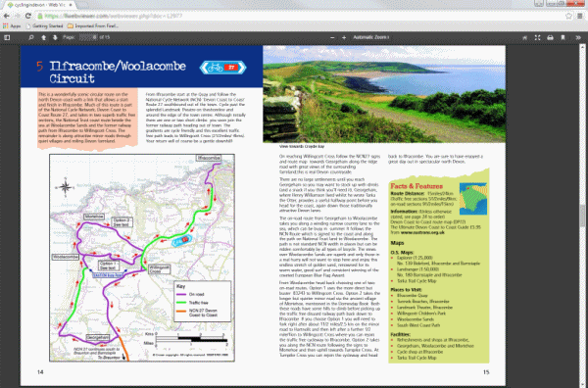This screenshot has height=388, width=588.
Task: Click the green Traffic free key line
Action: pos(181,302)
